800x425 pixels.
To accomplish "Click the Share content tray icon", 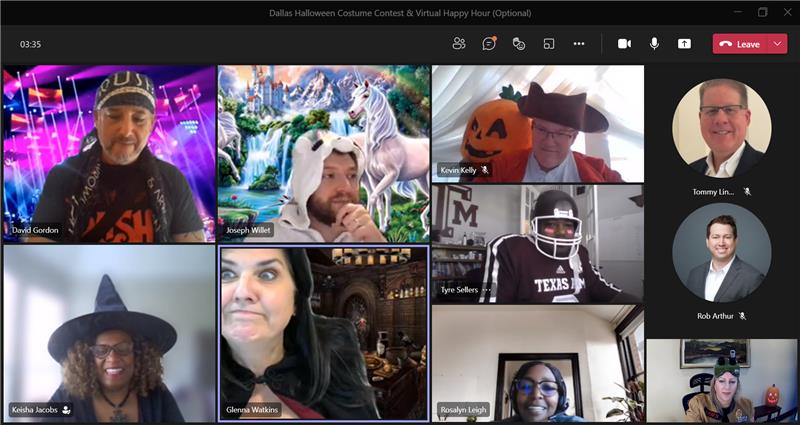I will [x=684, y=44].
